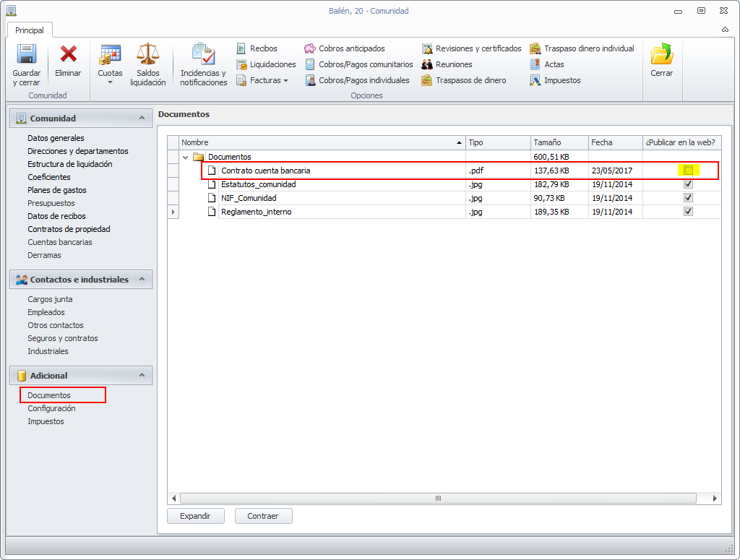
Task: Uncheck publish box for Reglamento_interno
Action: [688, 212]
